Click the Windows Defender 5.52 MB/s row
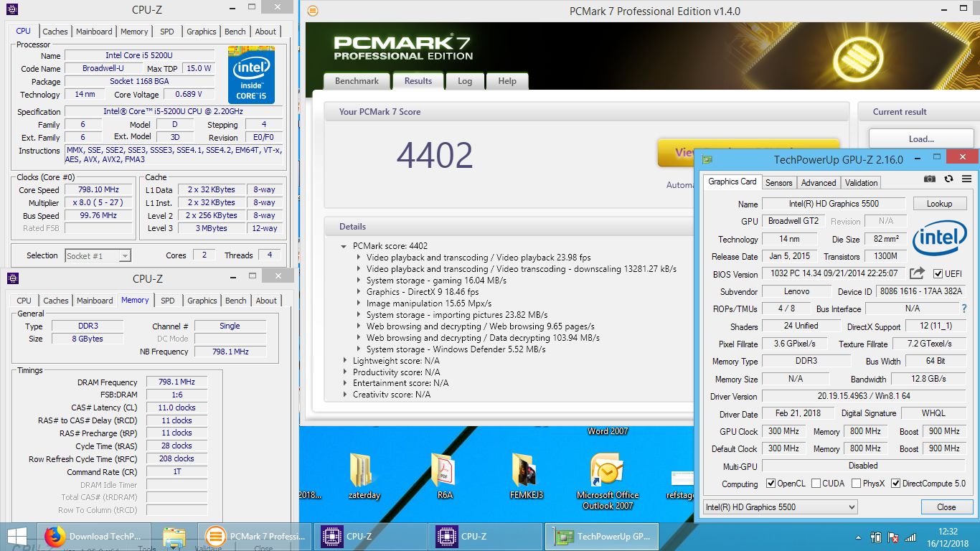 pos(456,349)
